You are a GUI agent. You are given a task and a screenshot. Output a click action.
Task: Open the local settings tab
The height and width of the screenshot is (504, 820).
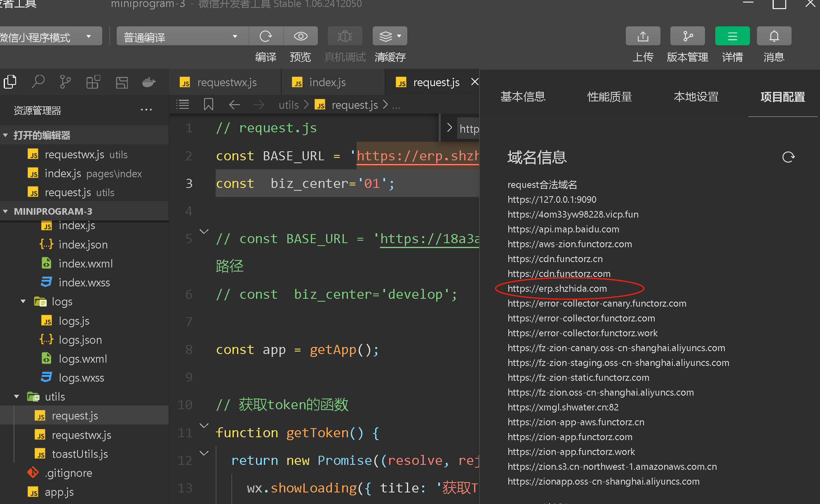(696, 97)
